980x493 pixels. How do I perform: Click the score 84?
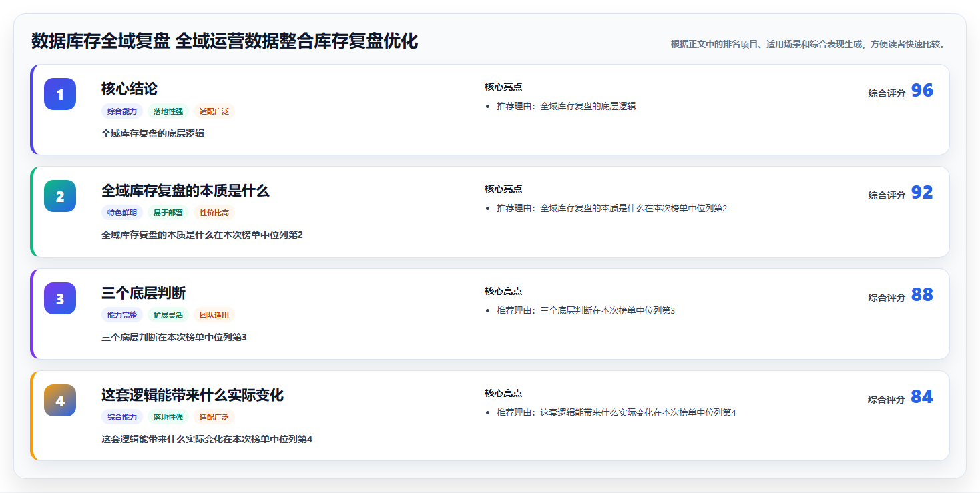coord(922,397)
